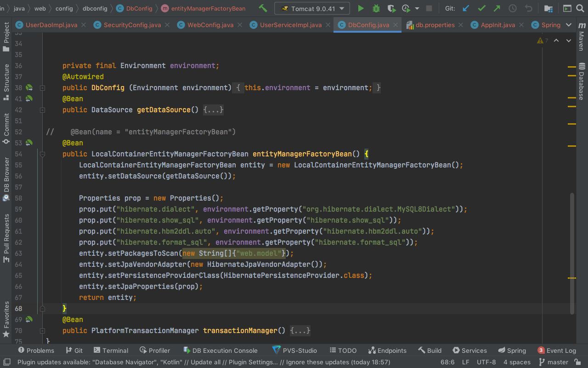This screenshot has width=588, height=368.
Task: Click the profiler run icon
Action: (406, 8)
